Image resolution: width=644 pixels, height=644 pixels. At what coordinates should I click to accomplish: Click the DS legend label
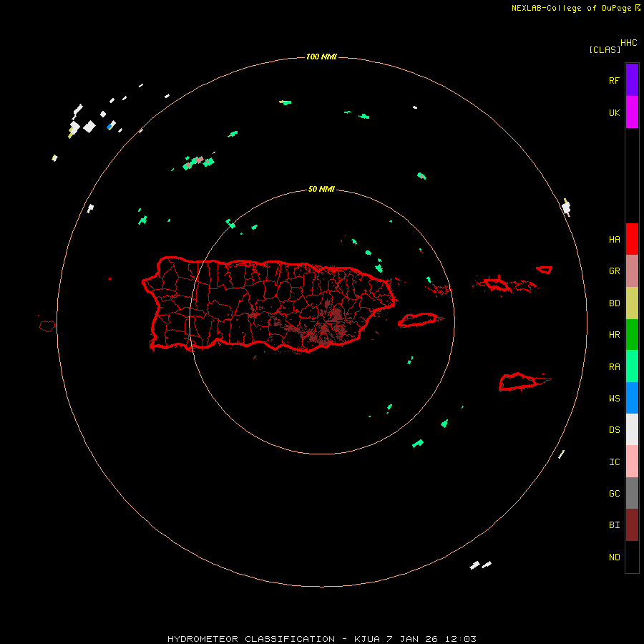point(614,430)
